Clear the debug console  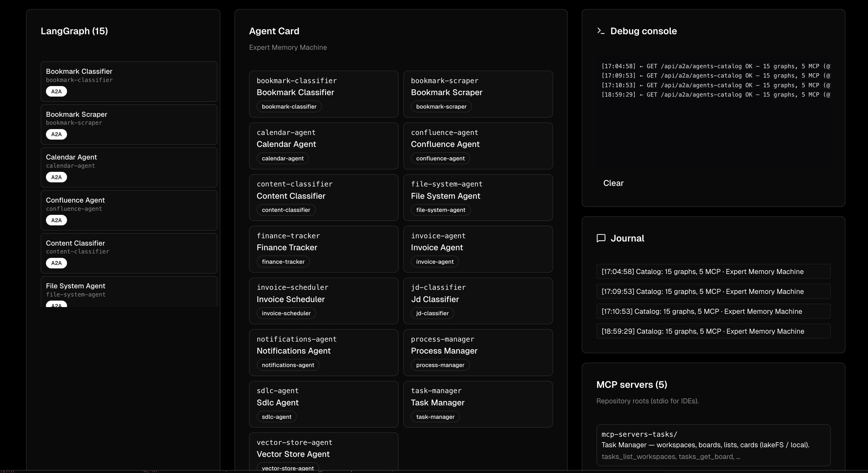pos(613,183)
